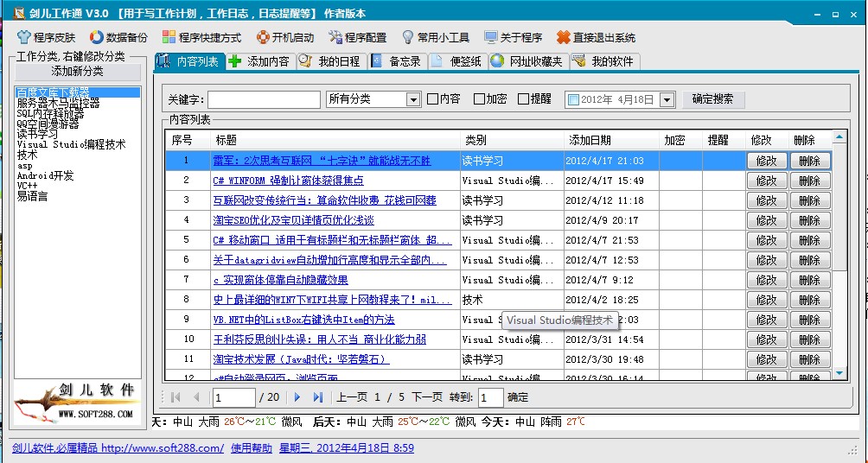Go to first record navigator icon
Screen dimensions: 868x463
point(176,397)
